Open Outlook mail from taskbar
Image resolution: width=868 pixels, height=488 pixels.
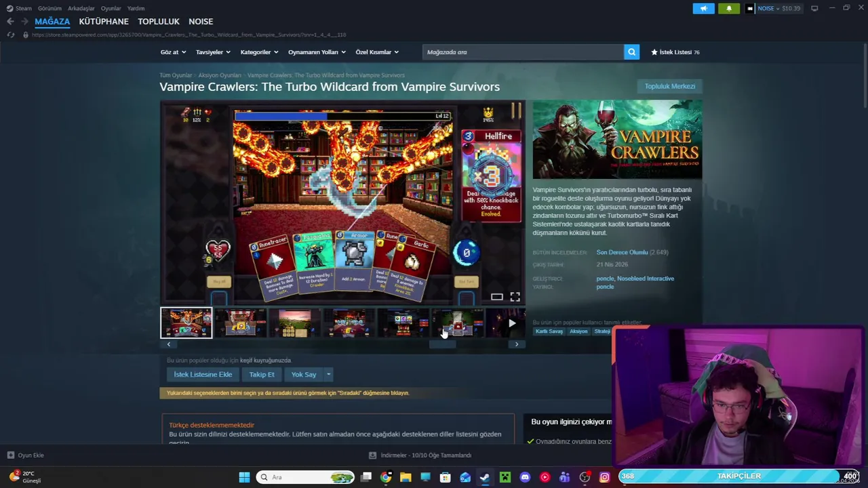tap(465, 477)
